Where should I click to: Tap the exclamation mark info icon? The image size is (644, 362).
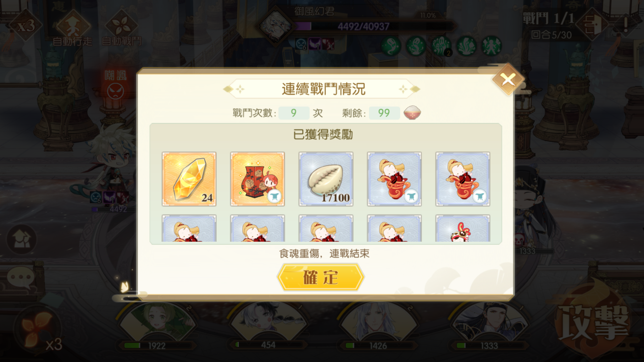[626, 24]
